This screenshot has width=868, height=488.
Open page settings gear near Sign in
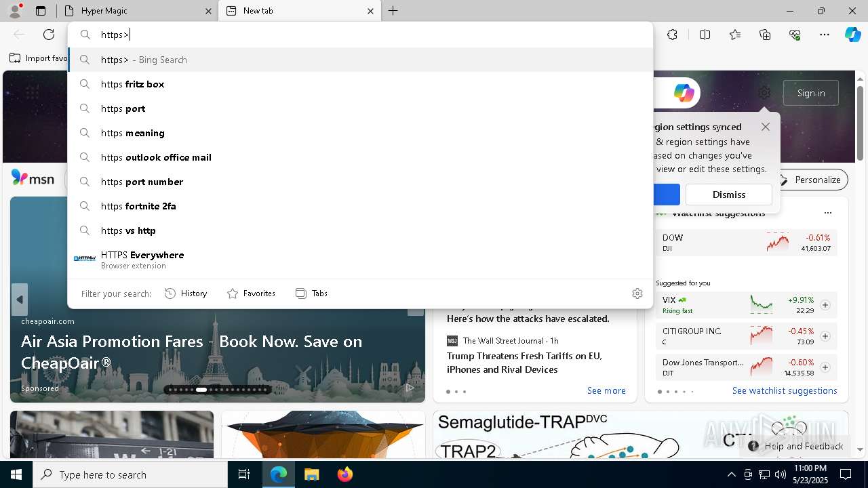click(x=764, y=93)
